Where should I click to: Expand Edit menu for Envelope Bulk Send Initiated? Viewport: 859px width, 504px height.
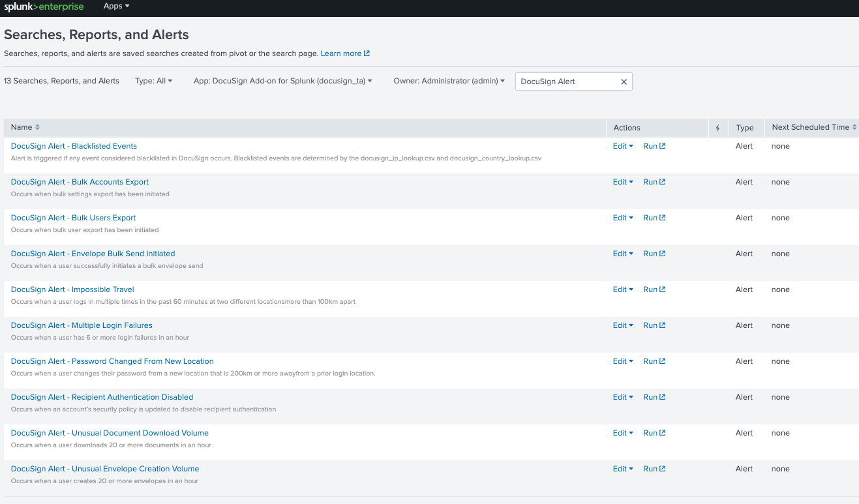(x=623, y=254)
